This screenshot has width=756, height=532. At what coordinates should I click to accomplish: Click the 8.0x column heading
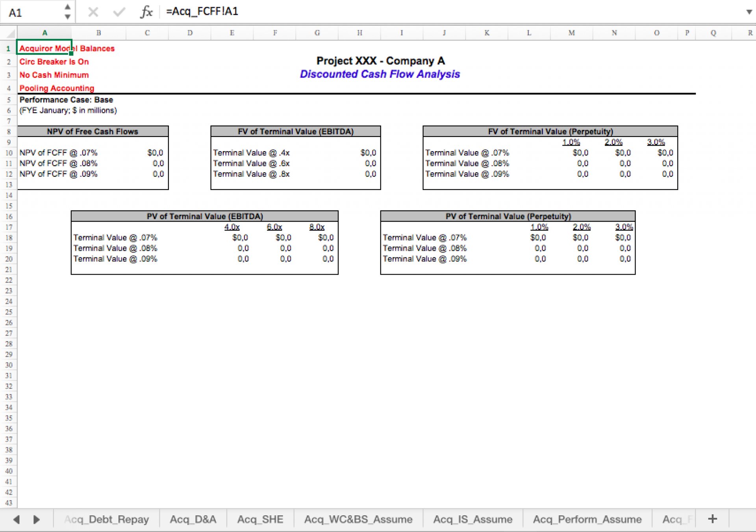(317, 227)
